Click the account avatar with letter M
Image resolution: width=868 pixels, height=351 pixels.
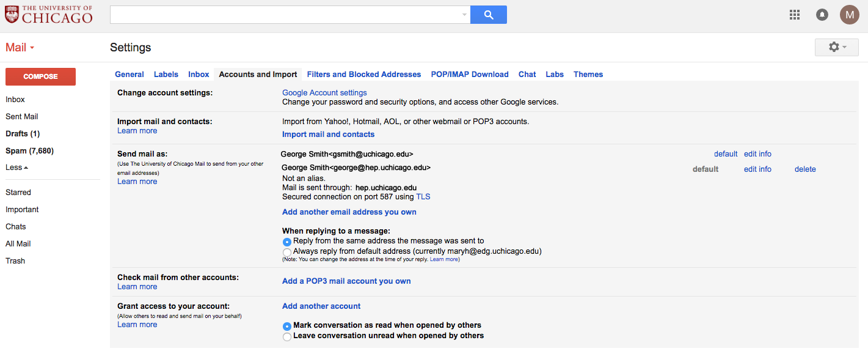click(x=849, y=15)
